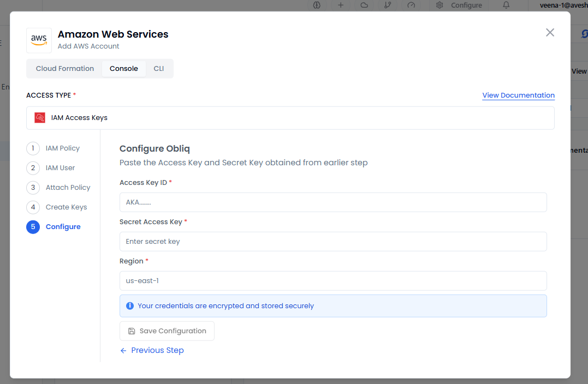Viewport: 588px width, 384px height.
Task: Open the cloud icon in top bar
Action: (x=364, y=5)
